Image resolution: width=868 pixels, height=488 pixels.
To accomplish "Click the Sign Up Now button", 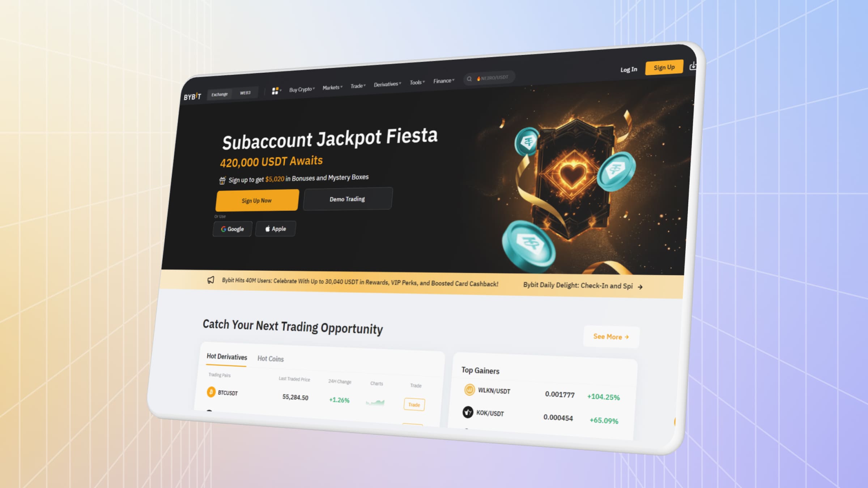I will [x=256, y=200].
